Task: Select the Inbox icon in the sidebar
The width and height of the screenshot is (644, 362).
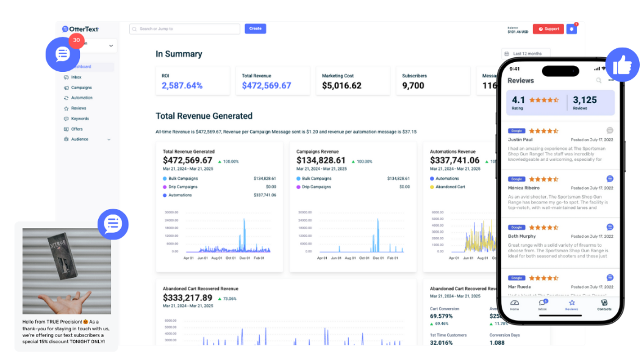Action: pos(66,77)
